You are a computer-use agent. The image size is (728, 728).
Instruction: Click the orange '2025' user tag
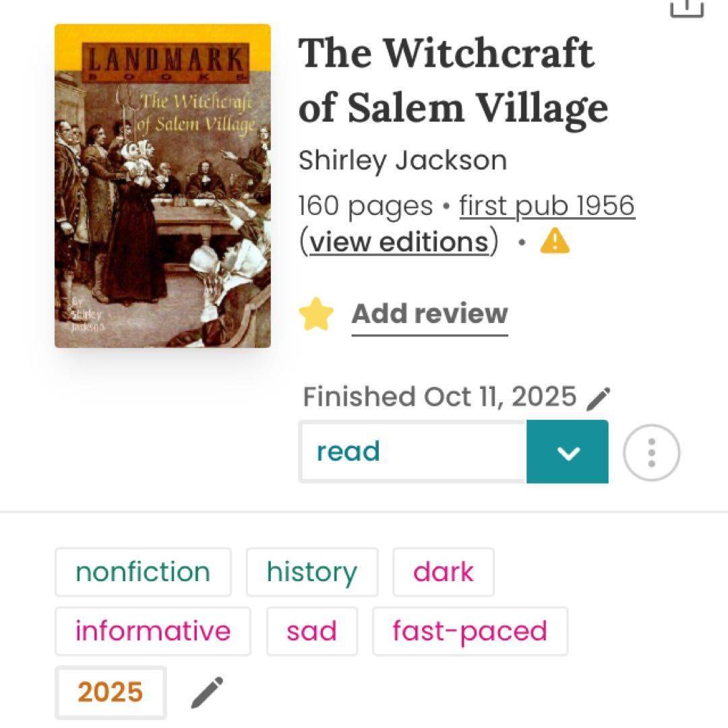coord(111,692)
